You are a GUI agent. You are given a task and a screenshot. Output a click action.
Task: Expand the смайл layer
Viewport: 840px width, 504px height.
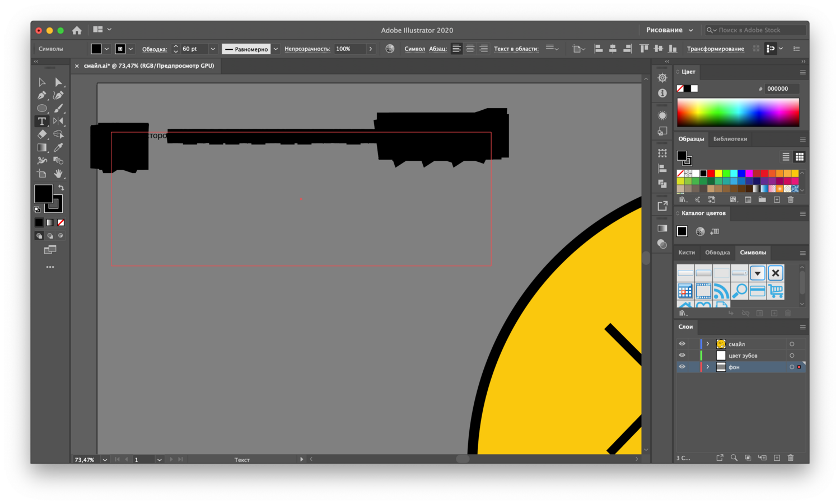click(x=708, y=344)
